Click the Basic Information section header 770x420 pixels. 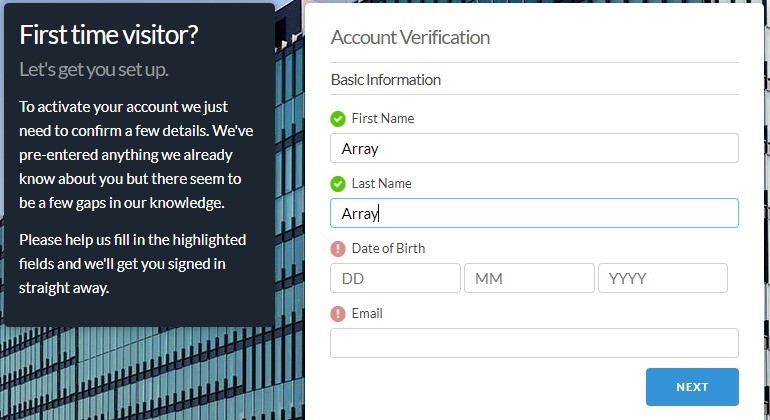385,80
